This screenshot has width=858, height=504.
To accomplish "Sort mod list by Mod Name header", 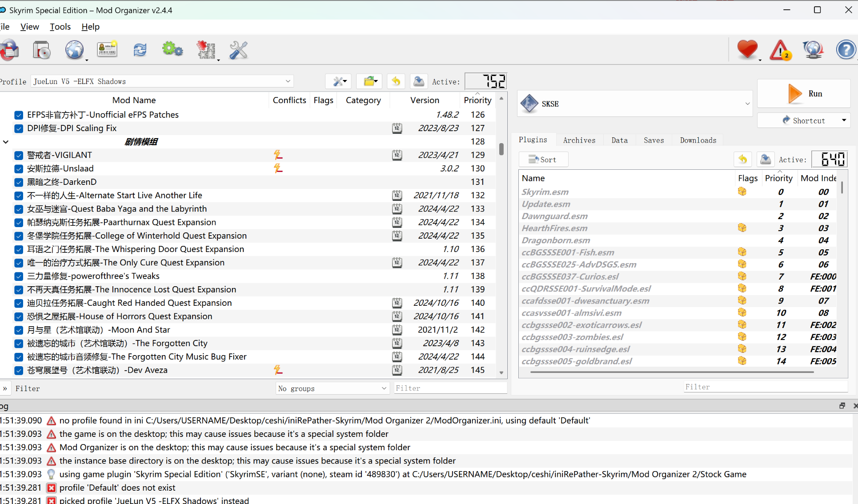I will point(134,100).
